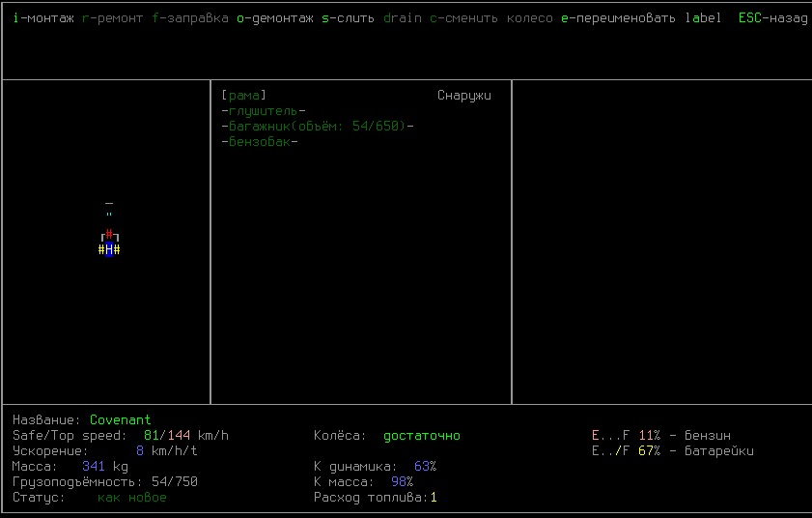Screen dimensions: 812x518
Task: Click the 11% бензин fuel percentage
Action: 650,436
